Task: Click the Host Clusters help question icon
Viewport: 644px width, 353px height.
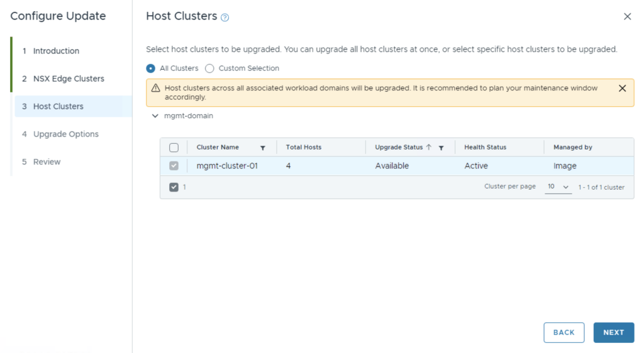Action: (x=225, y=18)
